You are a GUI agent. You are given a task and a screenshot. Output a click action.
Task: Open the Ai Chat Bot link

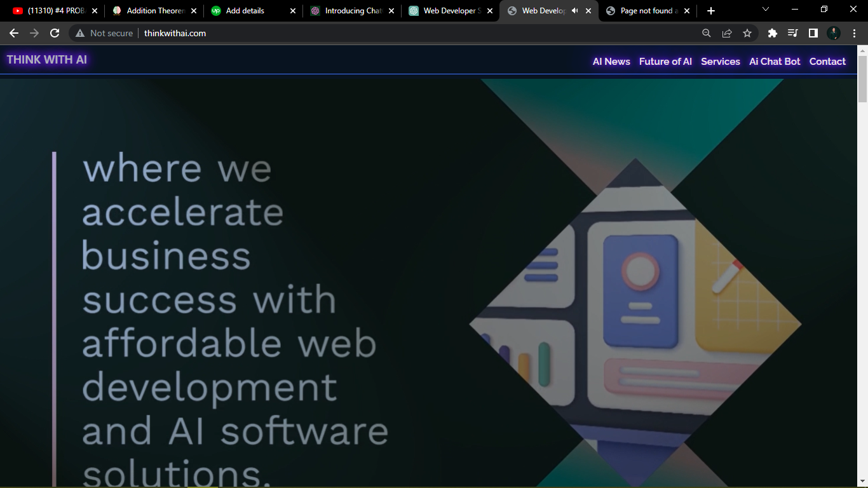(775, 62)
